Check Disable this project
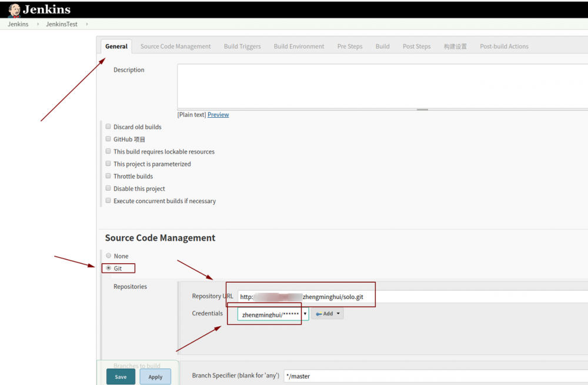588x385 pixels. point(108,188)
